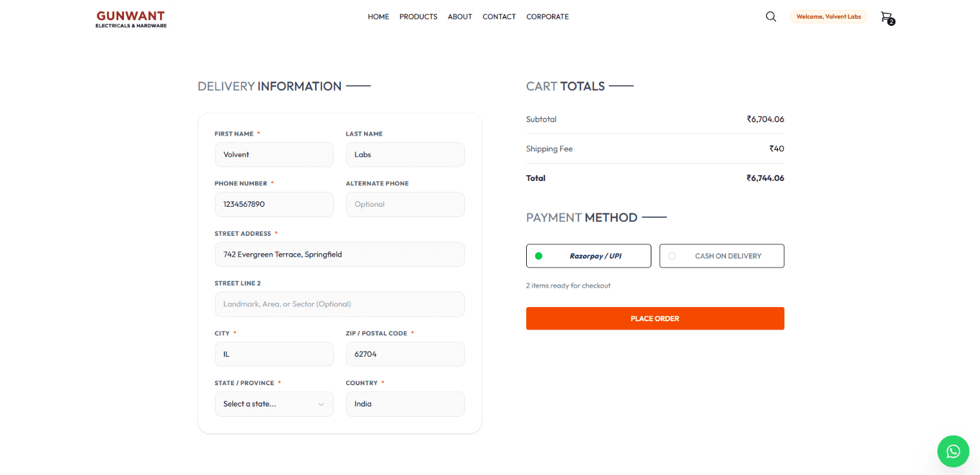Focus the First Name field
Viewport: 980px width, 475px height.
pos(274,154)
